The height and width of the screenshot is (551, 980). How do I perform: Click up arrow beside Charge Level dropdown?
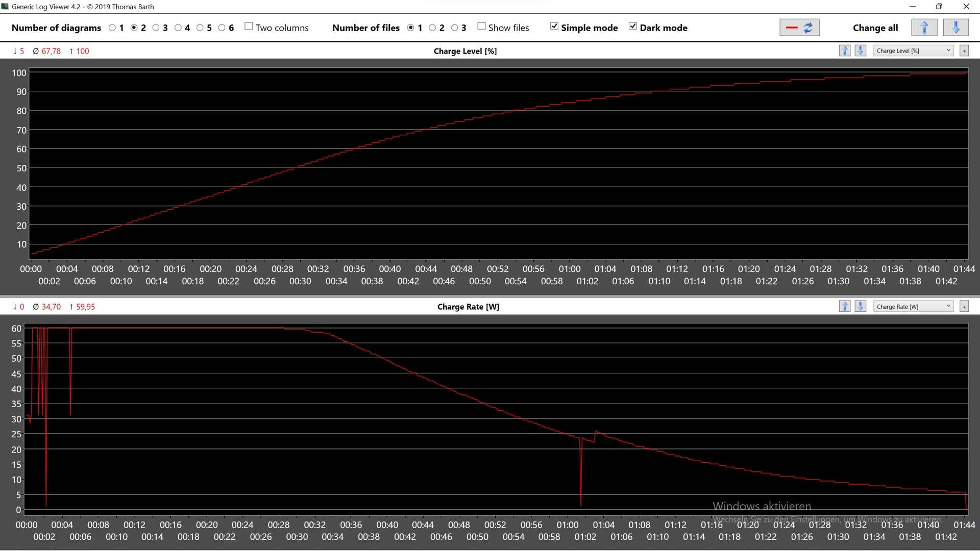[x=845, y=51]
